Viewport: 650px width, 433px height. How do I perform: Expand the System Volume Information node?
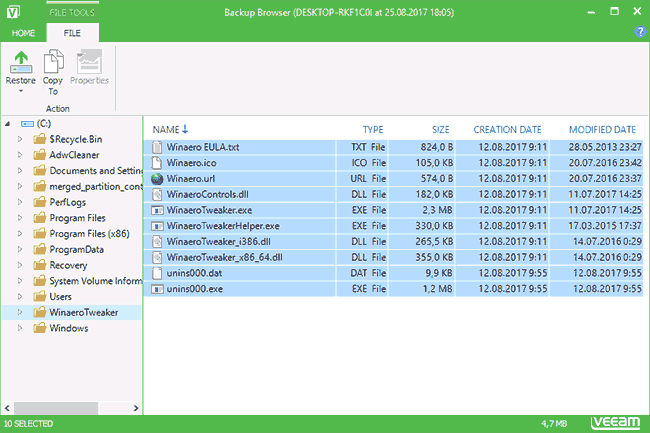(19, 281)
